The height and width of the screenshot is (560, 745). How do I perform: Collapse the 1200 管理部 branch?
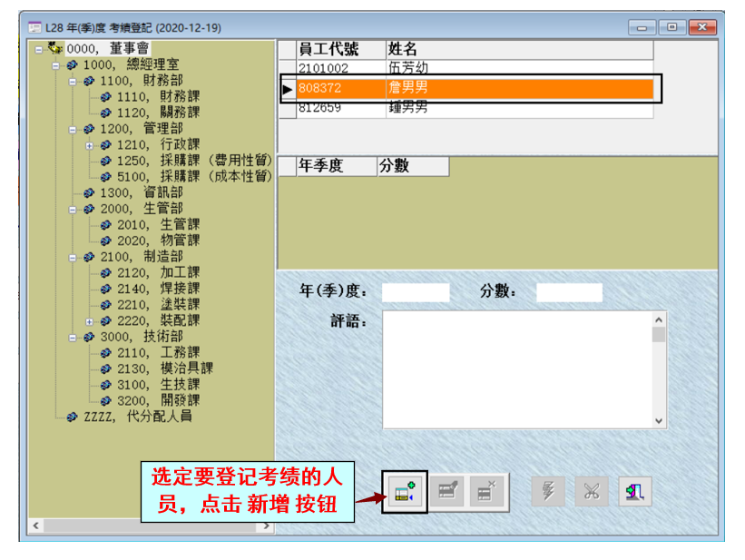(73, 130)
